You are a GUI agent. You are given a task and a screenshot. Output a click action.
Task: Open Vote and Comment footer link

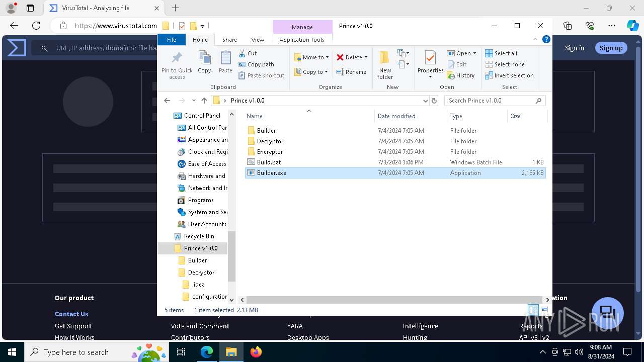point(200,326)
